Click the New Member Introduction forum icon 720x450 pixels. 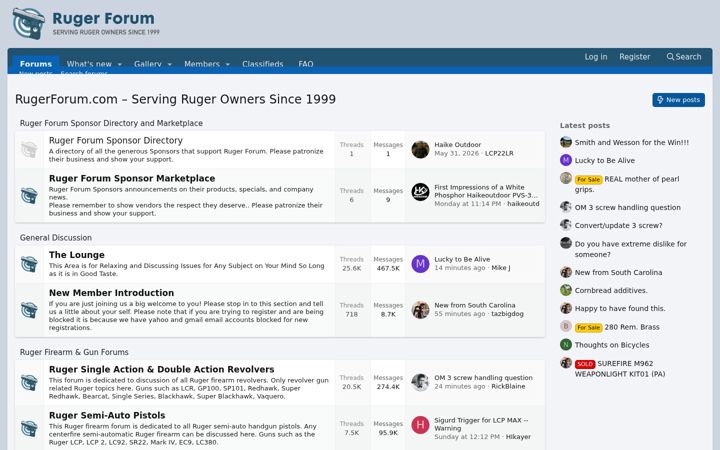[29, 310]
